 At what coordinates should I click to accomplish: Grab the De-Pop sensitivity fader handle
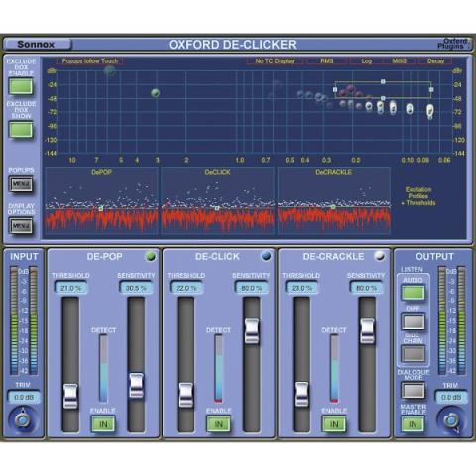pyautogui.click(x=136, y=386)
